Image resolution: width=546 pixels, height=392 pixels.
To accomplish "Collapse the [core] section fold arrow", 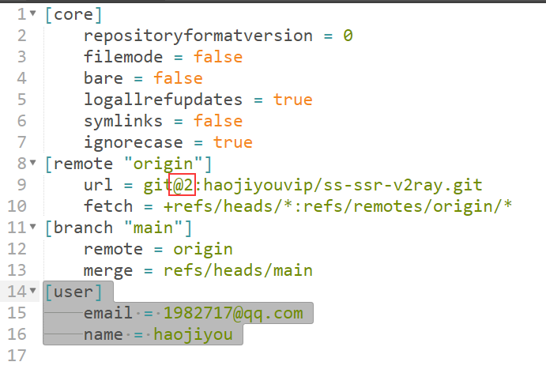I will point(32,13).
